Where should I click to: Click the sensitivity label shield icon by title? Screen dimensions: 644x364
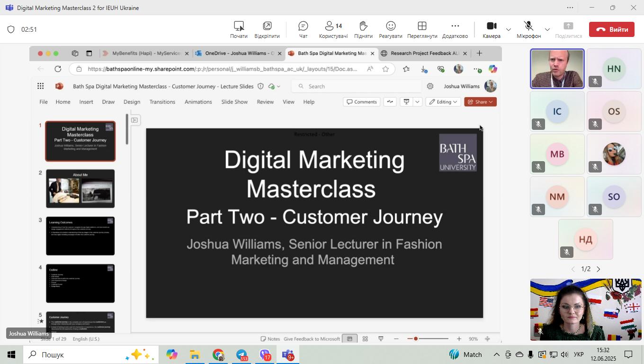tap(260, 86)
